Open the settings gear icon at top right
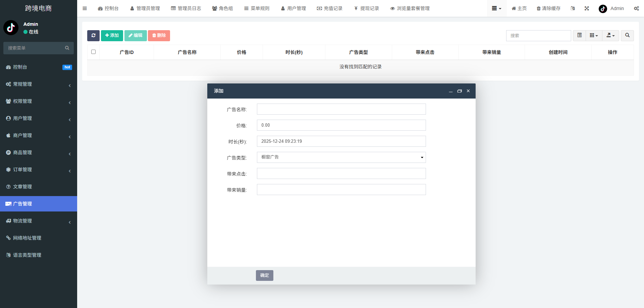 pyautogui.click(x=636, y=8)
